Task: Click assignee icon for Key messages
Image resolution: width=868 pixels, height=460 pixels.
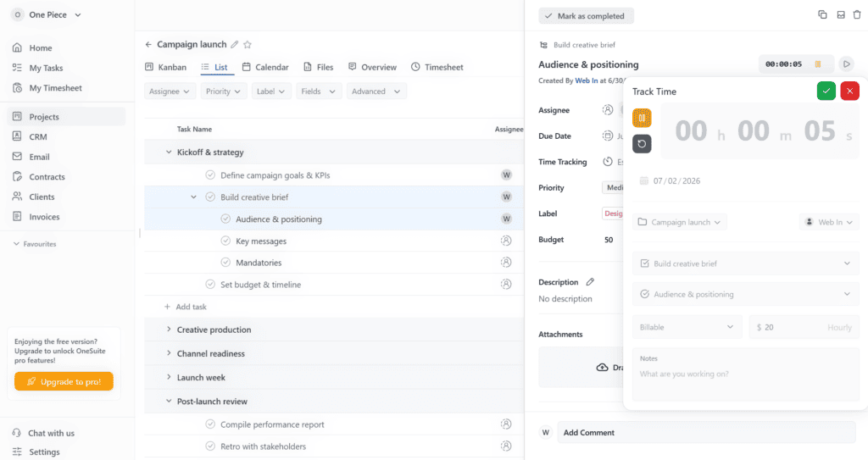Action: pyautogui.click(x=506, y=241)
